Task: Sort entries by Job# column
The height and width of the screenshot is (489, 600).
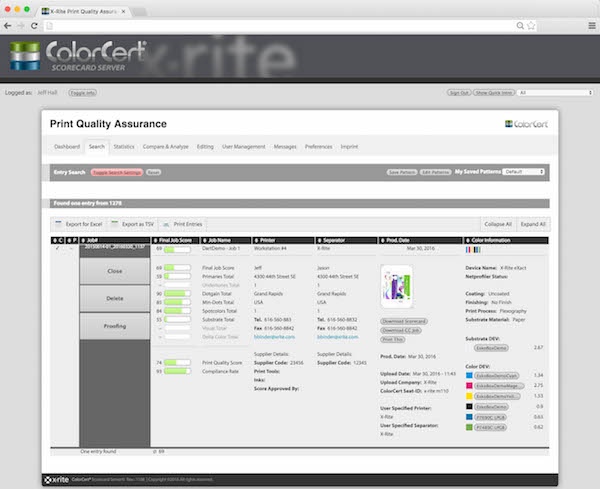Action: point(115,240)
